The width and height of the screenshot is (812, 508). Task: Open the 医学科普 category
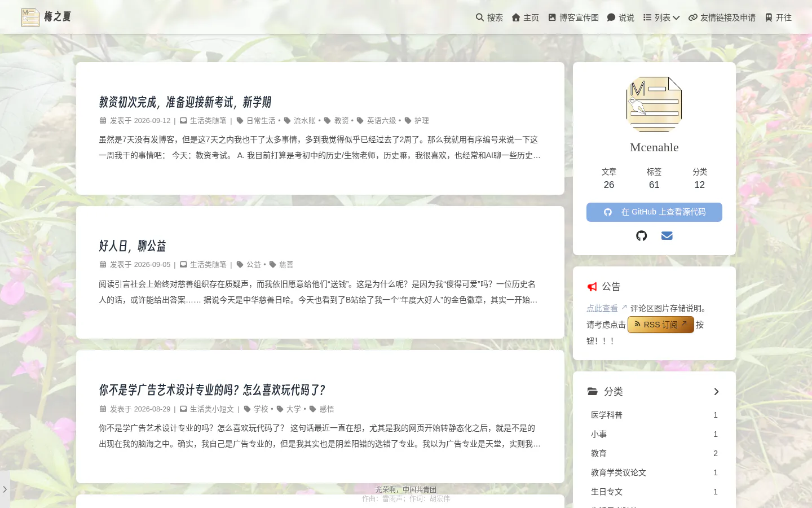654,415
